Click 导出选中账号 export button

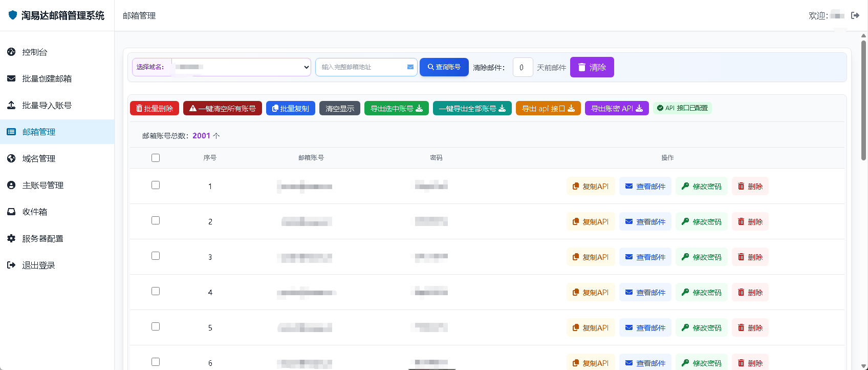coord(396,108)
